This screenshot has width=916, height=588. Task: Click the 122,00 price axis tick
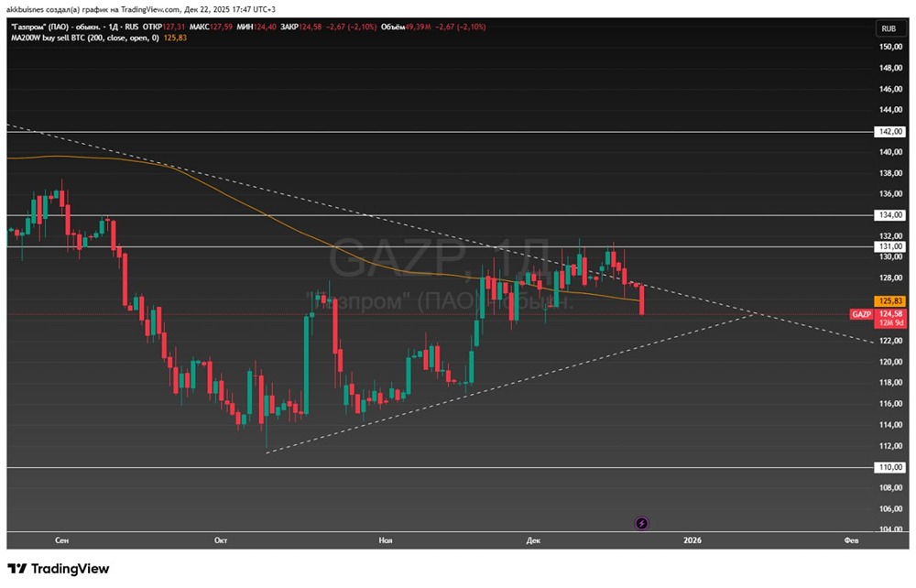pos(890,341)
